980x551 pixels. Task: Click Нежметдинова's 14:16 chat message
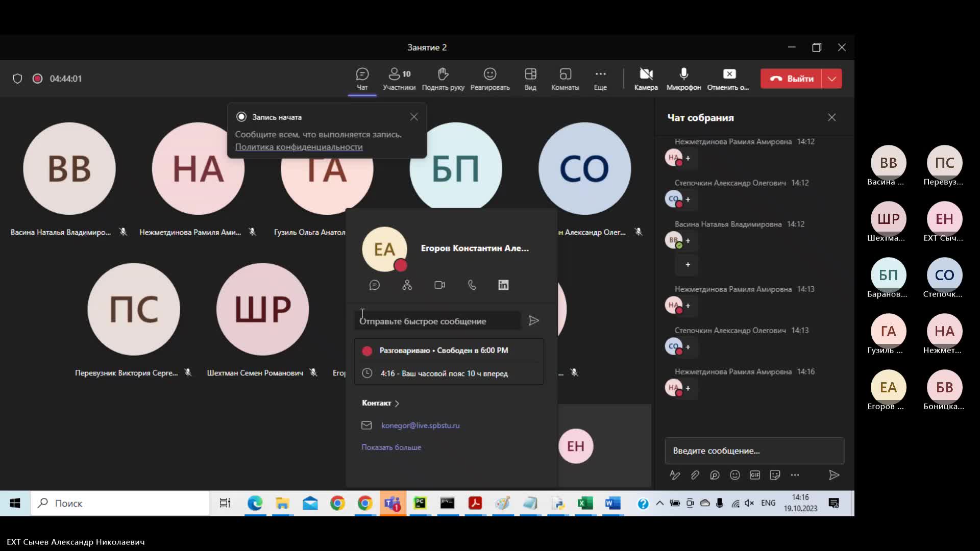(x=688, y=388)
